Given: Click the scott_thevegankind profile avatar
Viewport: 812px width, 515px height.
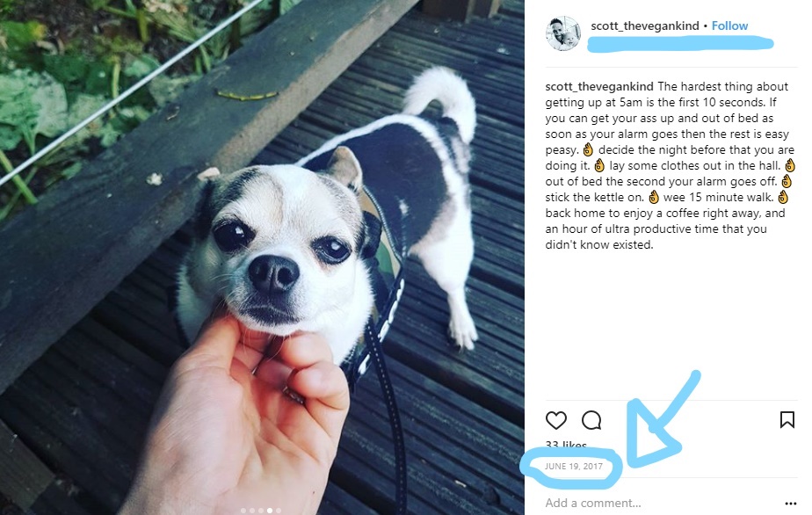Looking at the screenshot, I should 563,33.
